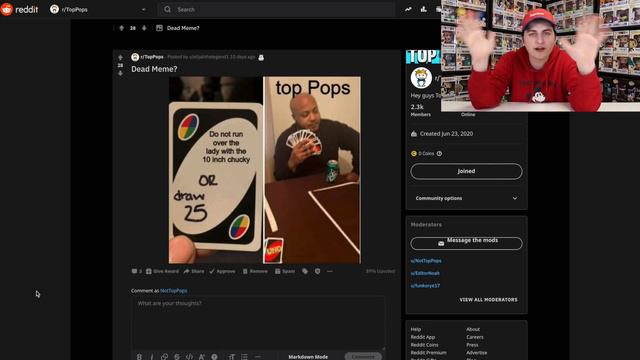Switch to Markdown Mode
This screenshot has width=640, height=360.
308,357
